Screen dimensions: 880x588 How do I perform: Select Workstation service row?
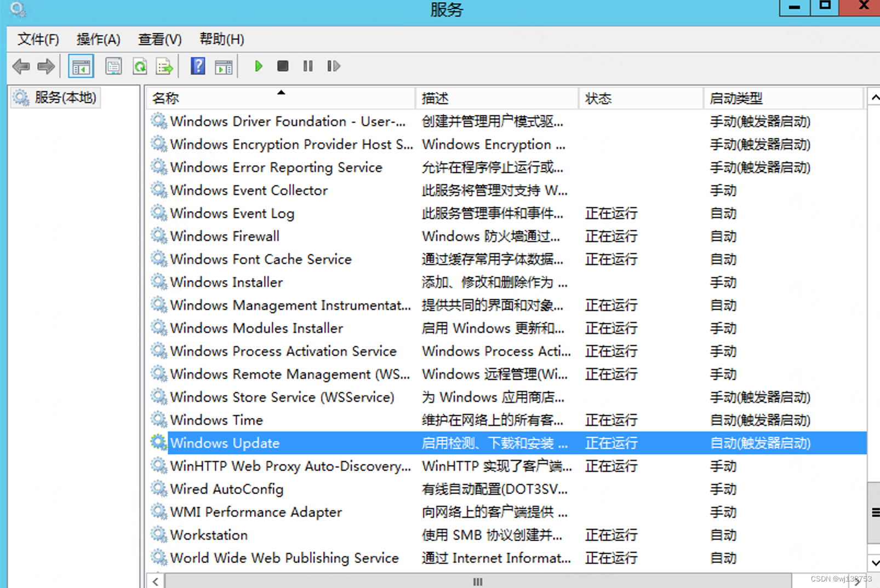click(x=507, y=535)
